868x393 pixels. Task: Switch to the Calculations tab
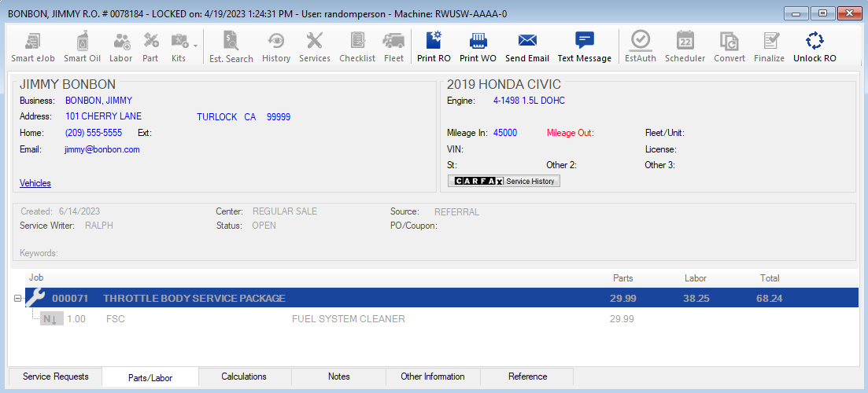click(244, 377)
